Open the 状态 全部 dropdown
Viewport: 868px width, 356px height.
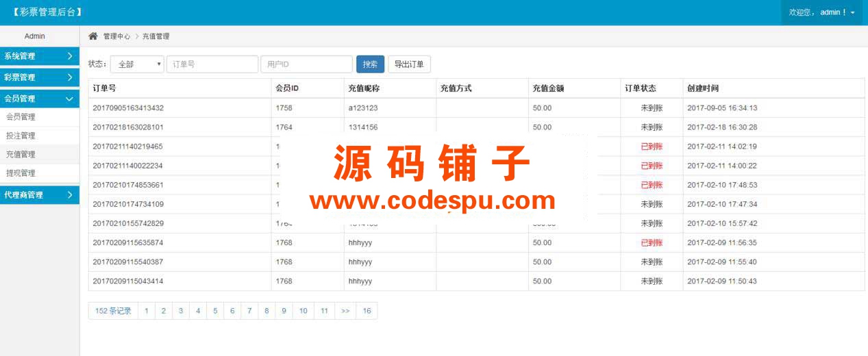[x=137, y=64]
